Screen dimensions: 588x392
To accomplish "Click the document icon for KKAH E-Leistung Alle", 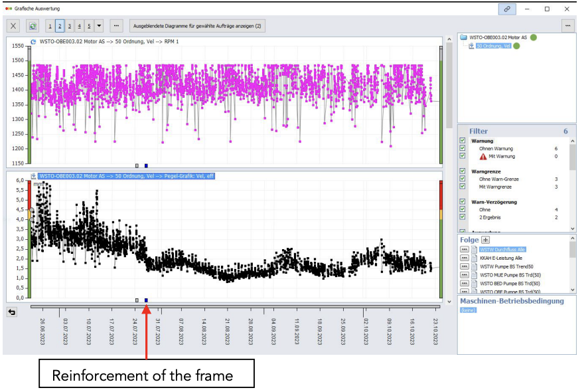I will coord(474,258).
